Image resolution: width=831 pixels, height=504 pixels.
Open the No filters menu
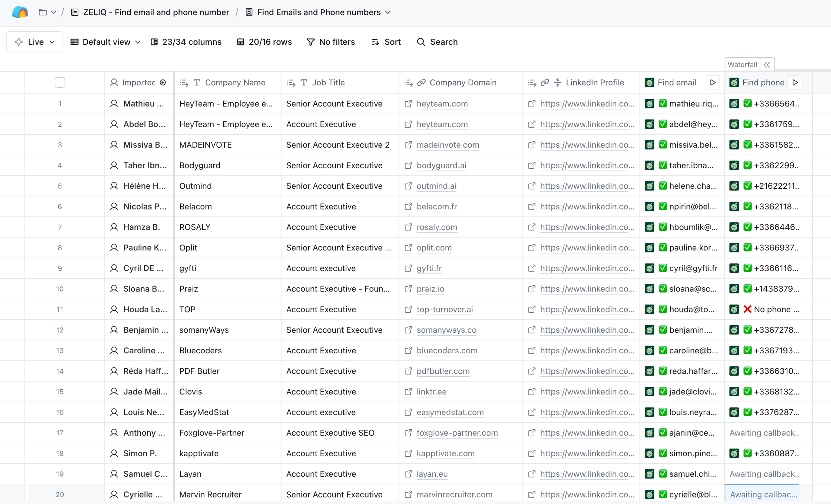pyautogui.click(x=331, y=42)
